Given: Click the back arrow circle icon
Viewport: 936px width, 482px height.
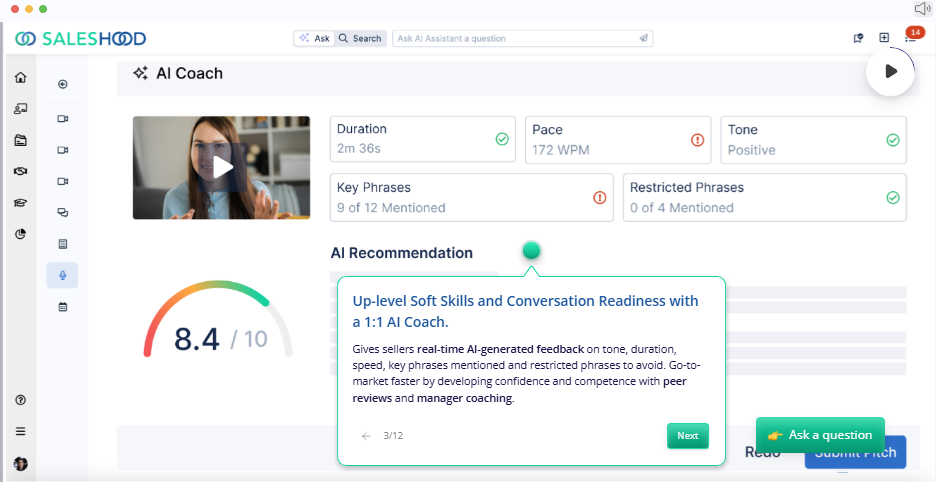Looking at the screenshot, I should 63,84.
